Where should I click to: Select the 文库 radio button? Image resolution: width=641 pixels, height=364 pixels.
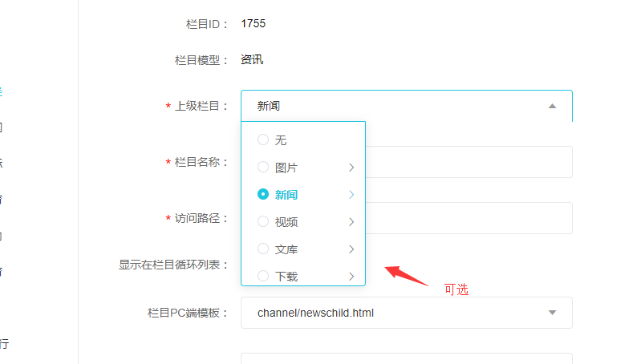(x=263, y=249)
